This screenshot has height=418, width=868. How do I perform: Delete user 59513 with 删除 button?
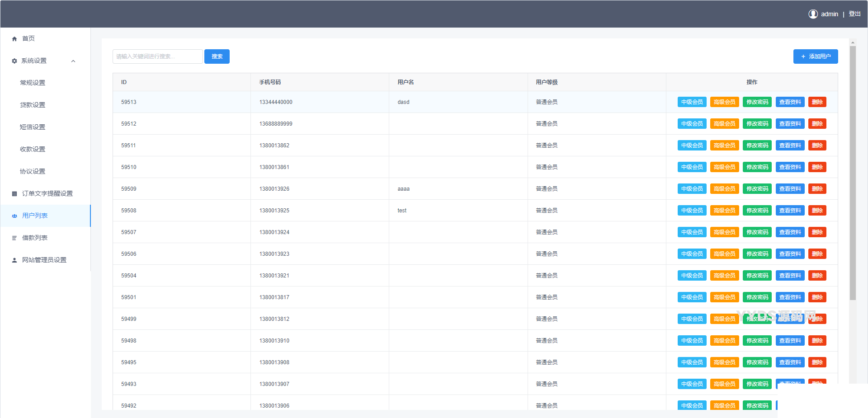click(817, 102)
